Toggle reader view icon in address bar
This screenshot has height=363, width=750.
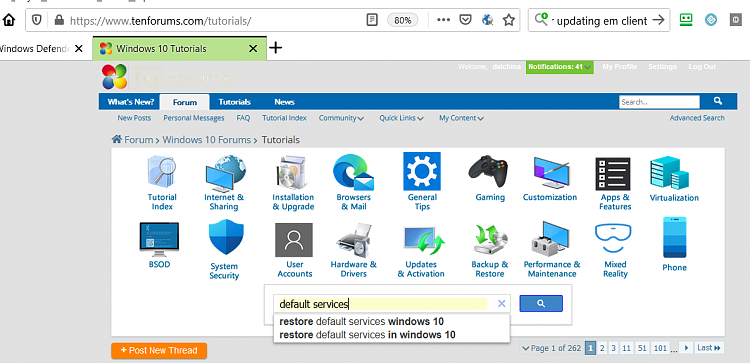372,20
